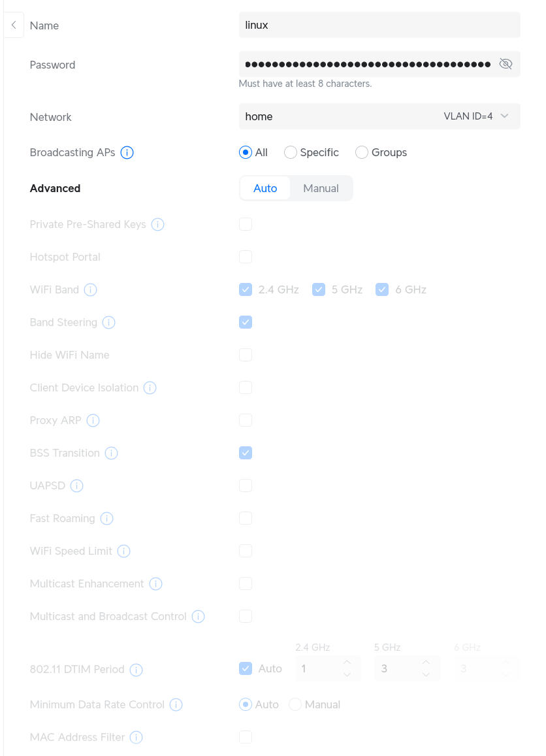
Task: Select the Auto advanced tab
Action: (265, 188)
